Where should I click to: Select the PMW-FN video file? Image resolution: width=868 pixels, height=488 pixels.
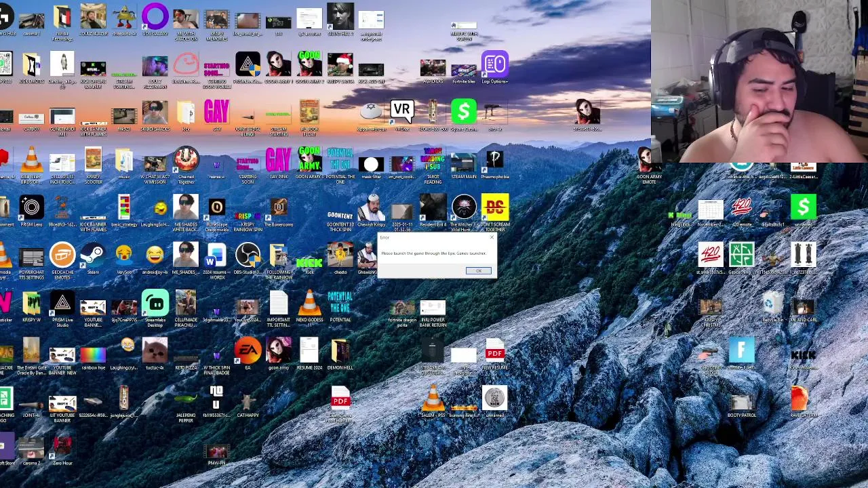click(x=216, y=454)
